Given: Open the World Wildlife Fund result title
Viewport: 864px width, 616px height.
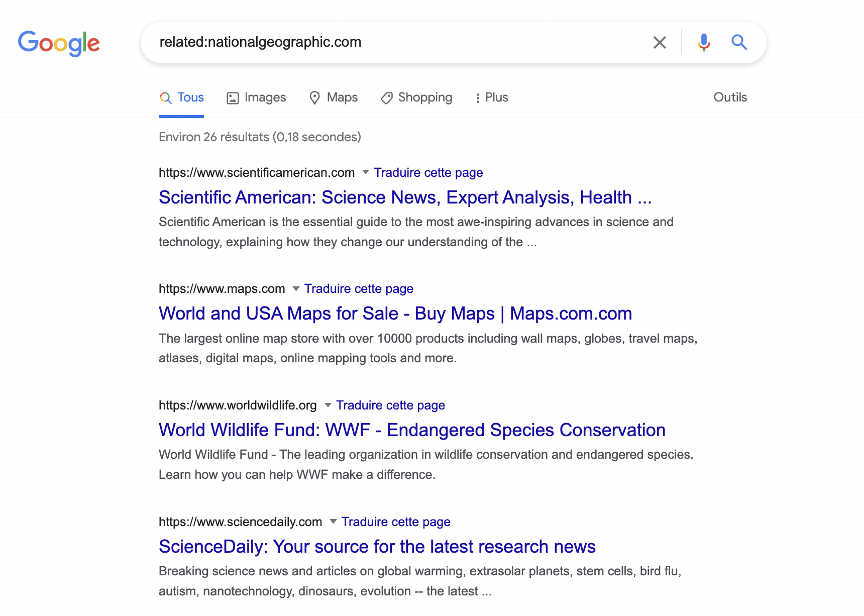Looking at the screenshot, I should tap(412, 430).
